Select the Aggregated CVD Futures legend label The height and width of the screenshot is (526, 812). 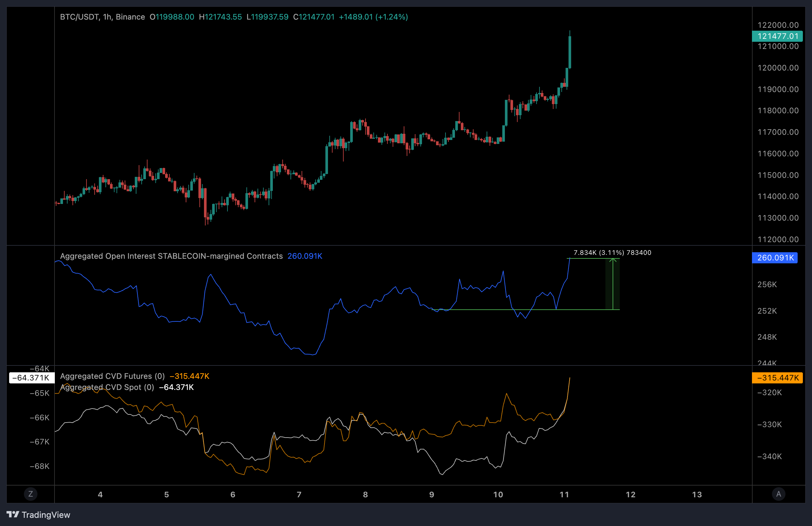[x=112, y=376]
